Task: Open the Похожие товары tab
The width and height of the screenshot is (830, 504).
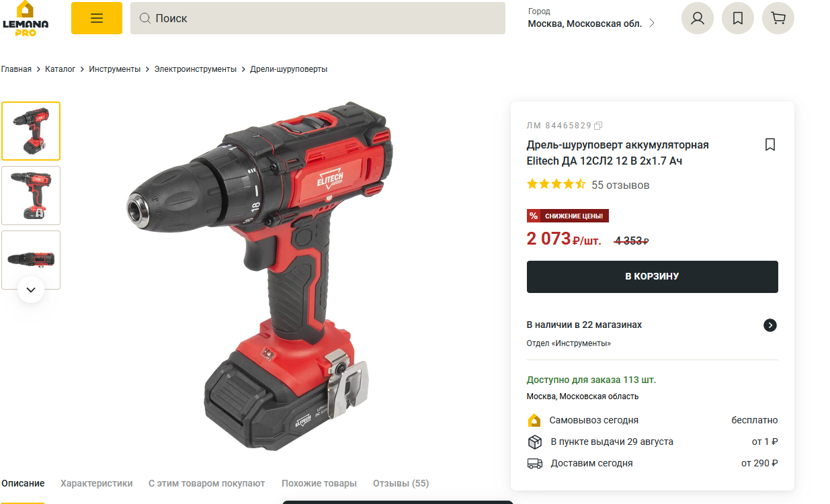Action: click(x=319, y=483)
